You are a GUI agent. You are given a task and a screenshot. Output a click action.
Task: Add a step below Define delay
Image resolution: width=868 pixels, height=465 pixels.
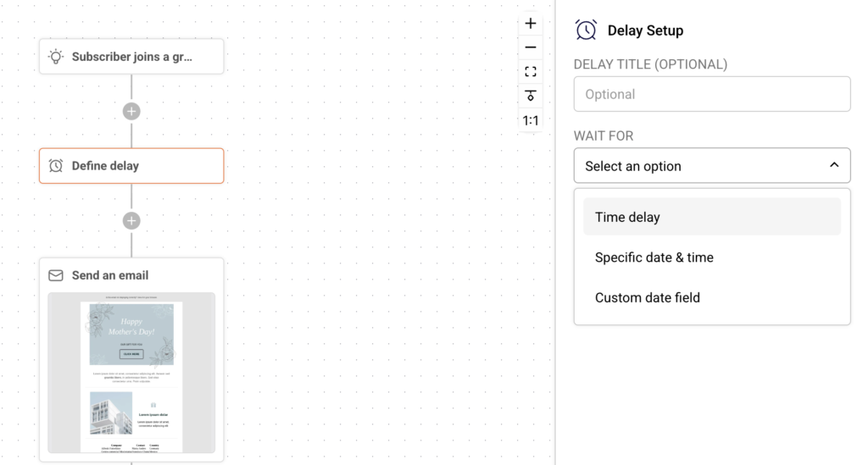click(x=131, y=220)
